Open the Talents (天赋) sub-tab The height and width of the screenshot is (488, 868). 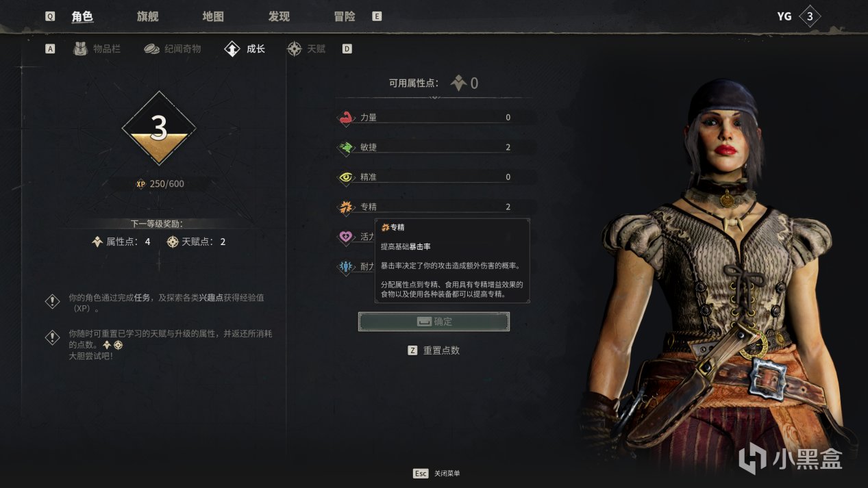[x=306, y=49]
